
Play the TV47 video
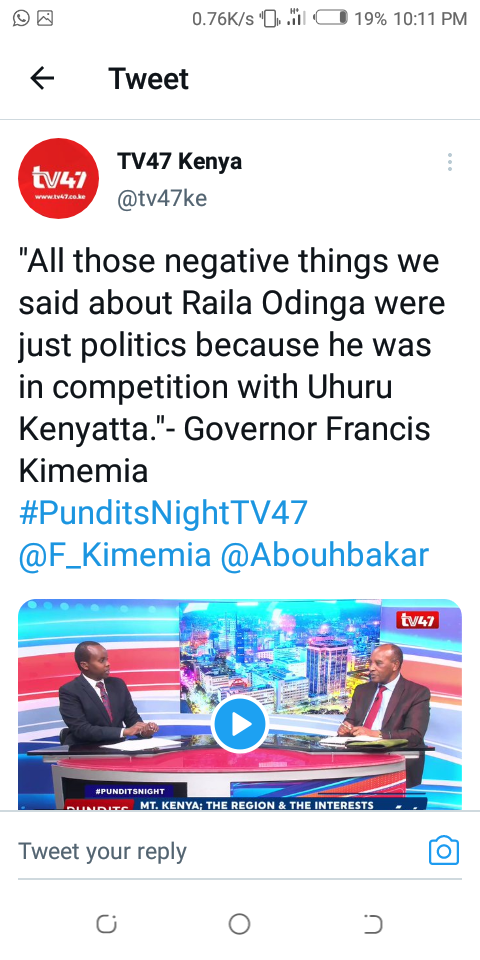click(239, 724)
